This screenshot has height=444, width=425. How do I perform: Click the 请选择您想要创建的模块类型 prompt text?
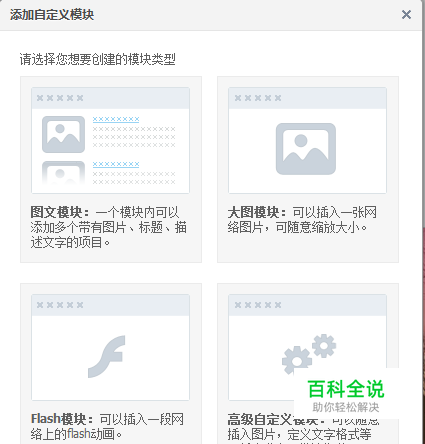(x=97, y=59)
